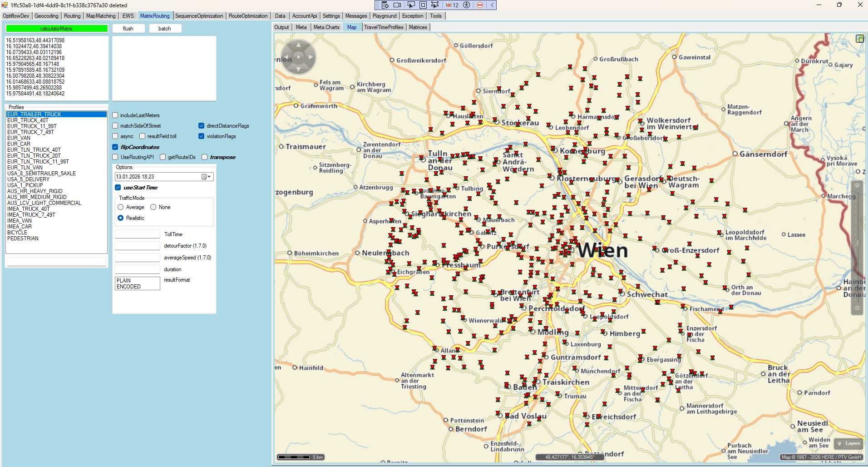Select EUR_CAR in the Profiles list
This screenshot has width=868, height=467.
[x=19, y=144]
